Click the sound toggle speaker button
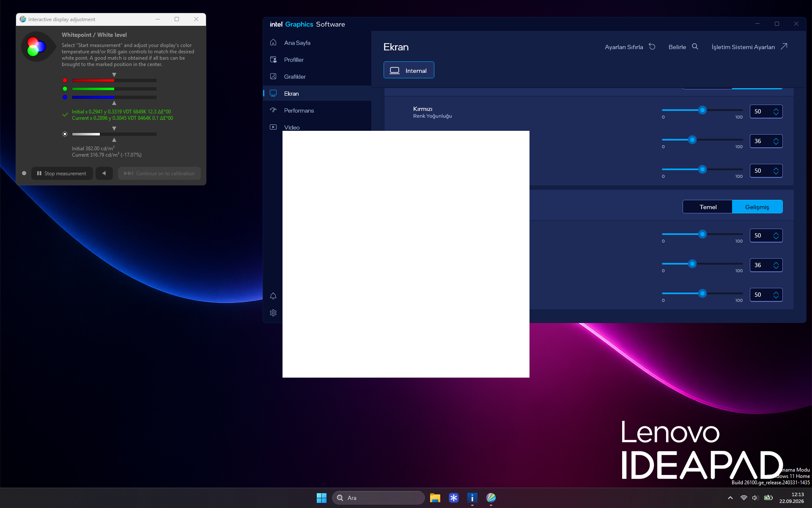 [x=104, y=174]
